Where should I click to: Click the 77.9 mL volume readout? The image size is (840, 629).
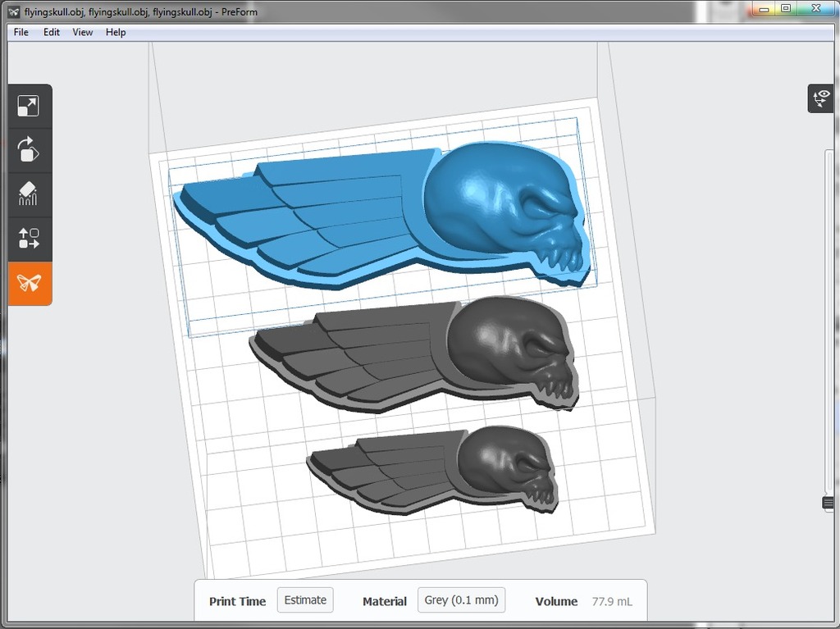612,601
